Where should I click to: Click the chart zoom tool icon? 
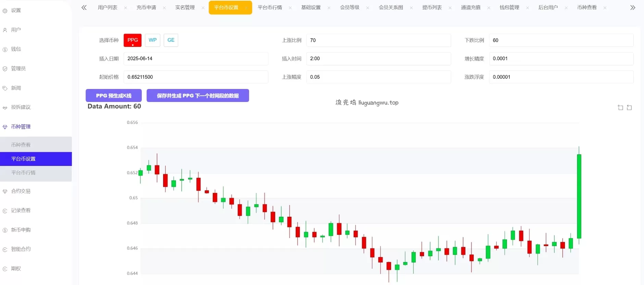point(620,108)
